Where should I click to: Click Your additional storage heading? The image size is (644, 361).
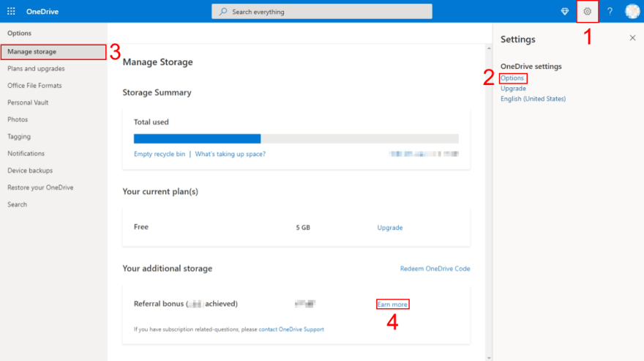pos(167,269)
